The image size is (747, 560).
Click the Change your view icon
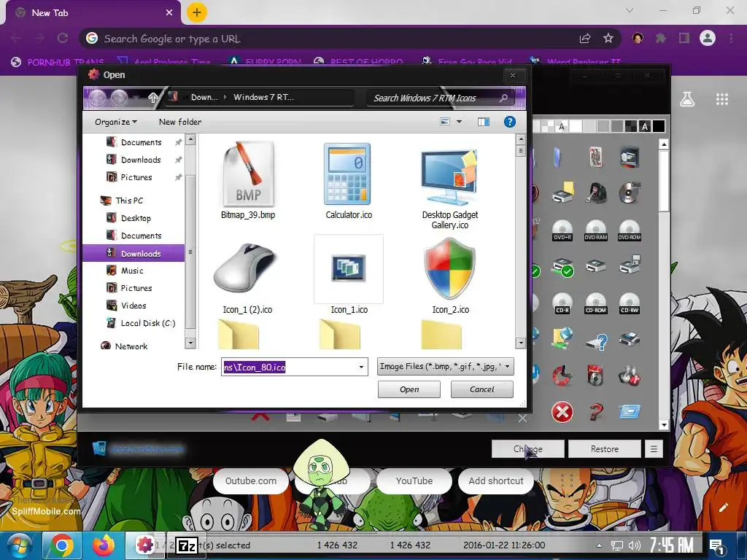point(444,122)
